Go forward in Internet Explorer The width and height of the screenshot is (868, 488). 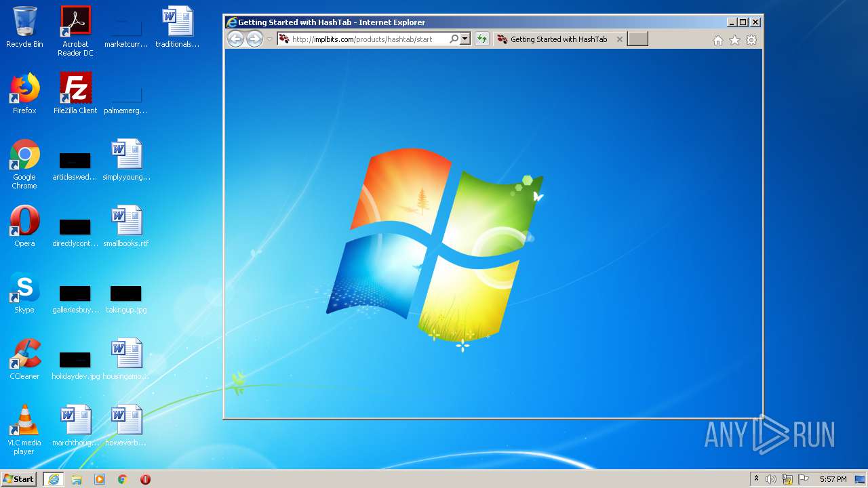tap(254, 39)
